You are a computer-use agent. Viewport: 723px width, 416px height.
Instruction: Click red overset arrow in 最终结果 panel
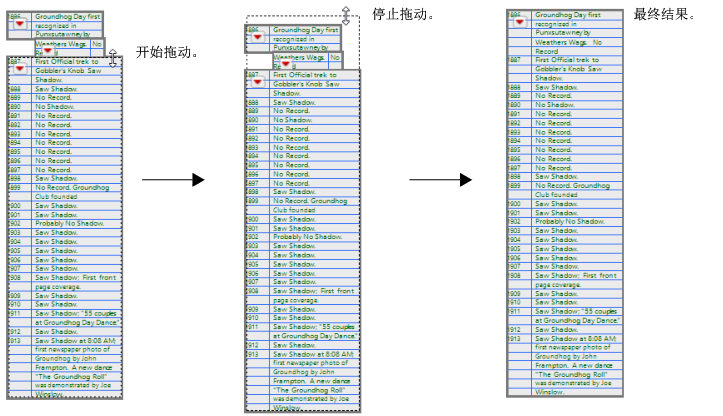520,22
